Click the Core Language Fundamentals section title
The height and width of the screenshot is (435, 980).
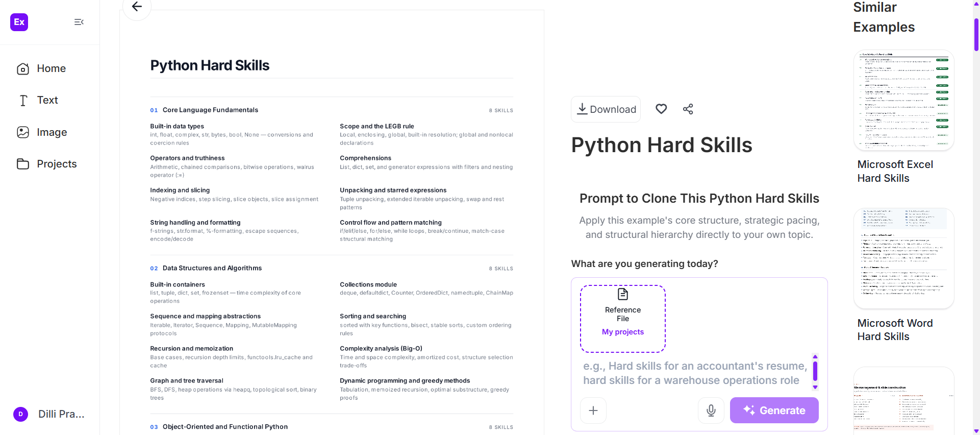coord(210,110)
